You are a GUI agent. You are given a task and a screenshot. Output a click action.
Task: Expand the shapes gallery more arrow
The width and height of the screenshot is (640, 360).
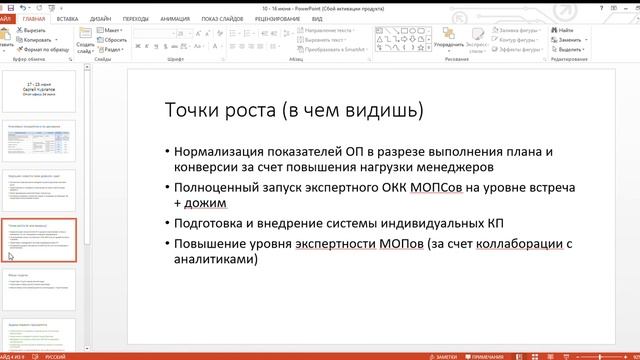pyautogui.click(x=429, y=48)
